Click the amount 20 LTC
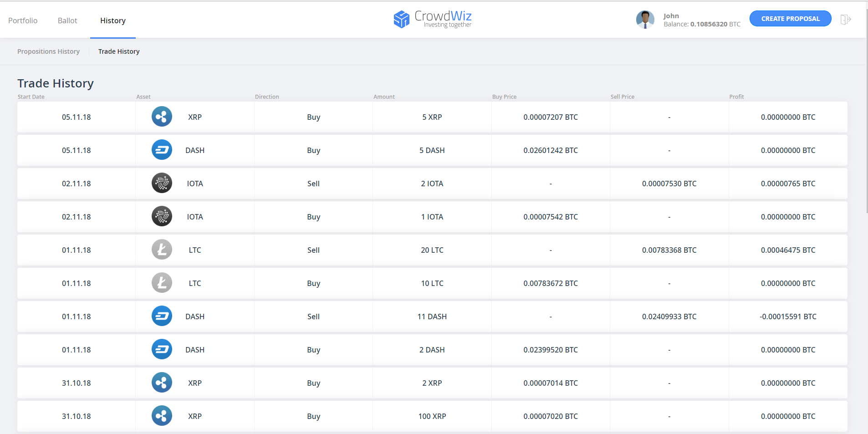The width and height of the screenshot is (868, 434). pyautogui.click(x=432, y=250)
